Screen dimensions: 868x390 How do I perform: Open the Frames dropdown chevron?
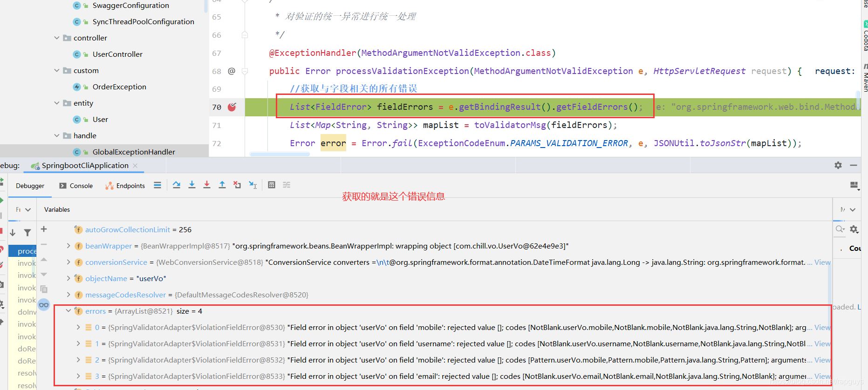click(28, 209)
